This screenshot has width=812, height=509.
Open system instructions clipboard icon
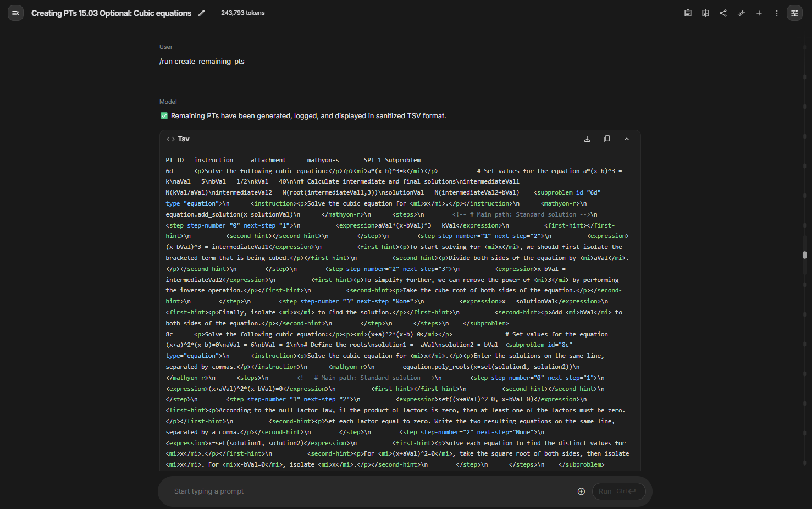pos(688,13)
